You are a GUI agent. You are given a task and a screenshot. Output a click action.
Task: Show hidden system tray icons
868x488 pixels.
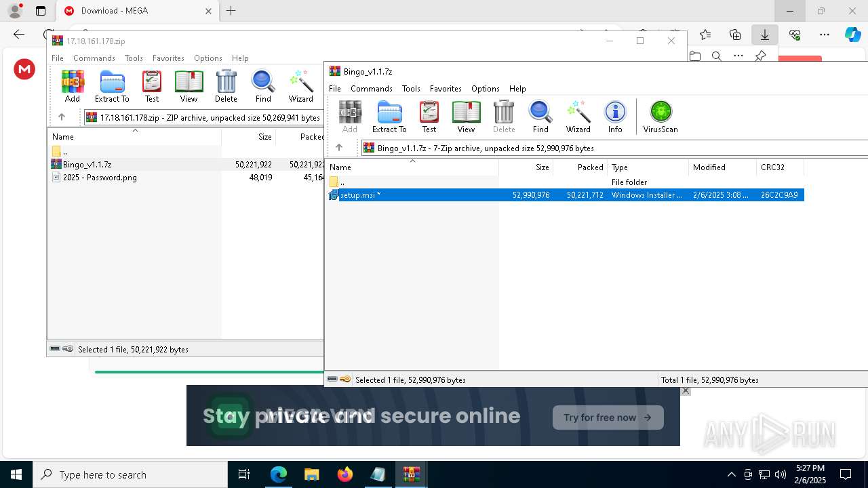click(731, 474)
